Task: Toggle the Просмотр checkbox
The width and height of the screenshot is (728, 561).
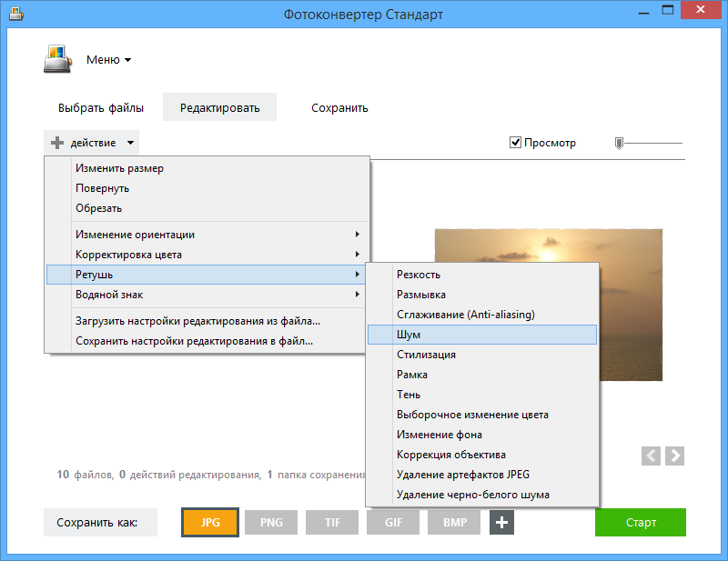Action: [x=515, y=142]
